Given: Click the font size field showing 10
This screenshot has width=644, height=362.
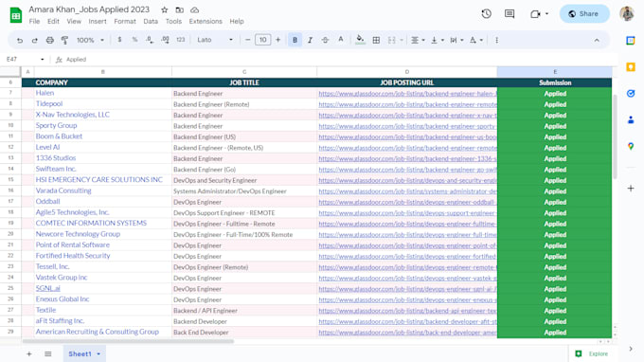Looking at the screenshot, I should coord(263,40).
